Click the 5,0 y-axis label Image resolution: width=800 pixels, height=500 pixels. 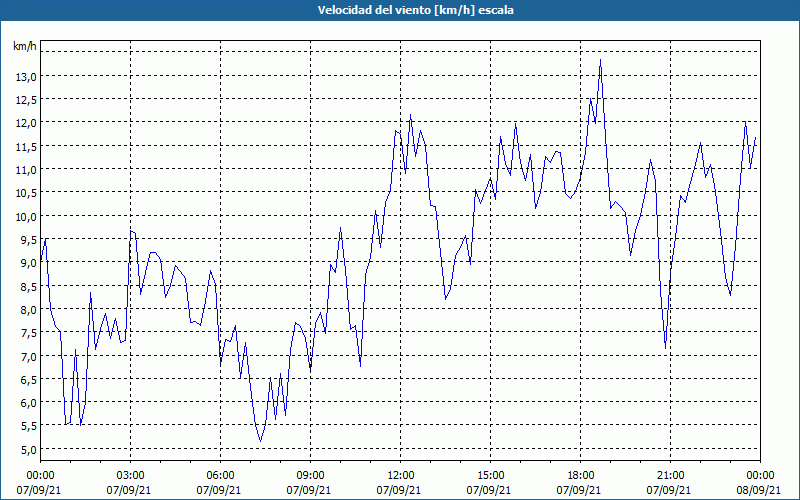click(x=28, y=449)
